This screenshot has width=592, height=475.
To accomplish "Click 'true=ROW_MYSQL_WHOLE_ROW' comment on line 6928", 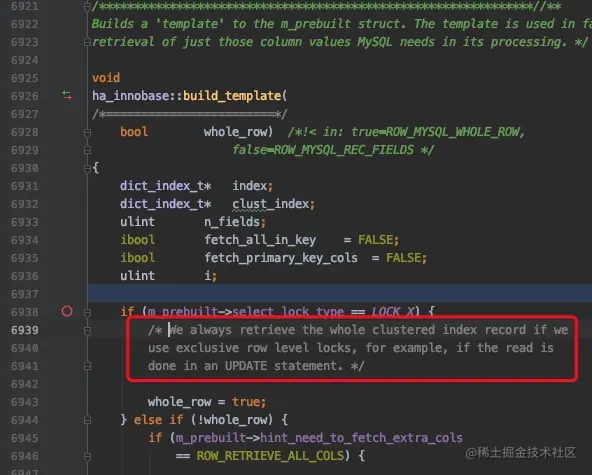I will coord(435,132).
